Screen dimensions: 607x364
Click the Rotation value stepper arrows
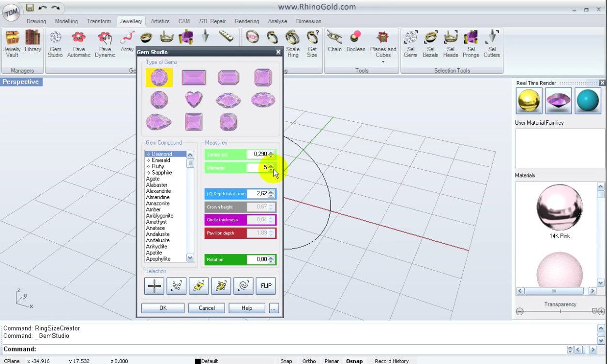click(271, 260)
